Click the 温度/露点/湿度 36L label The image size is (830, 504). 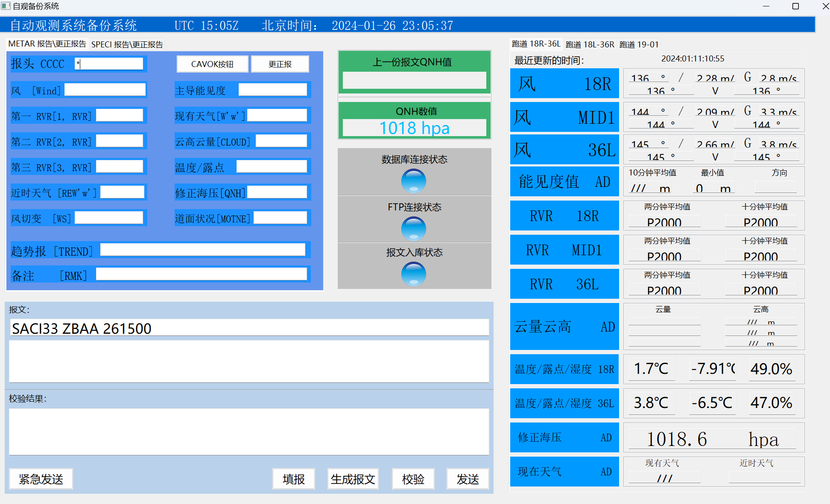tap(564, 403)
